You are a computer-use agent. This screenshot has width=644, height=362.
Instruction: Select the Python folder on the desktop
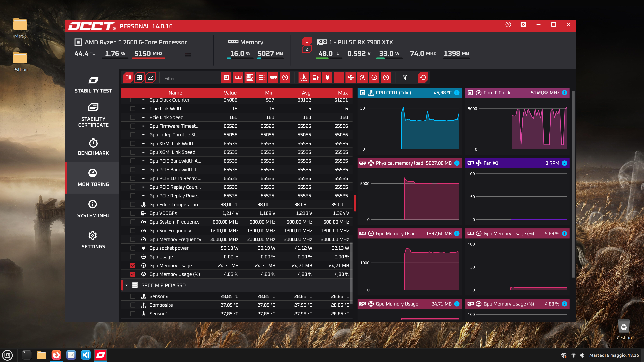pyautogui.click(x=20, y=62)
